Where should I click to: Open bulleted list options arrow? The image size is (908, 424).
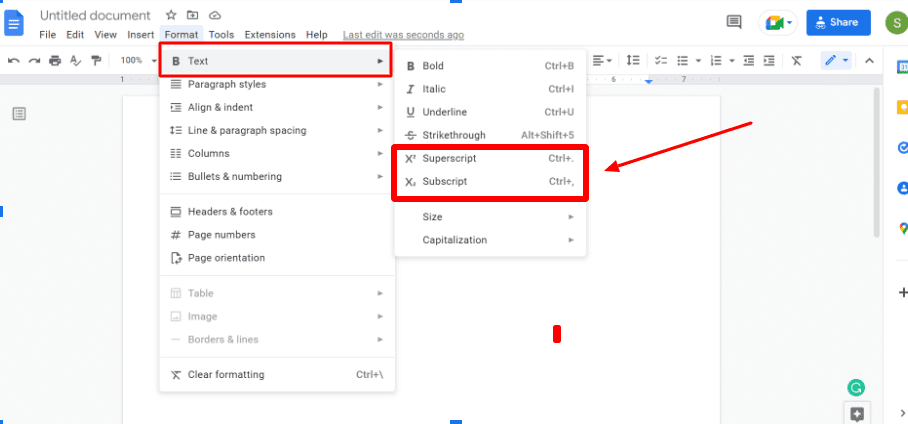tap(698, 60)
